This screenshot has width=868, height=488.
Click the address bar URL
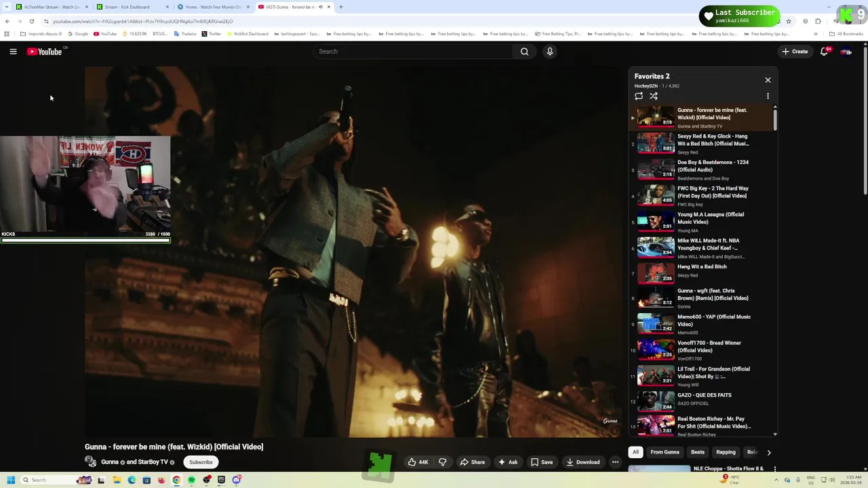pos(143,21)
